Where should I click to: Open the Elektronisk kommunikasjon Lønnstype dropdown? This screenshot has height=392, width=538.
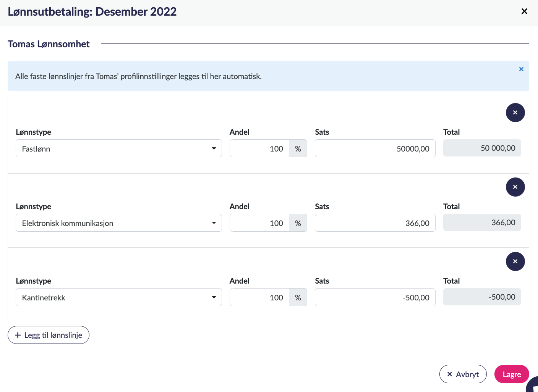pyautogui.click(x=118, y=223)
